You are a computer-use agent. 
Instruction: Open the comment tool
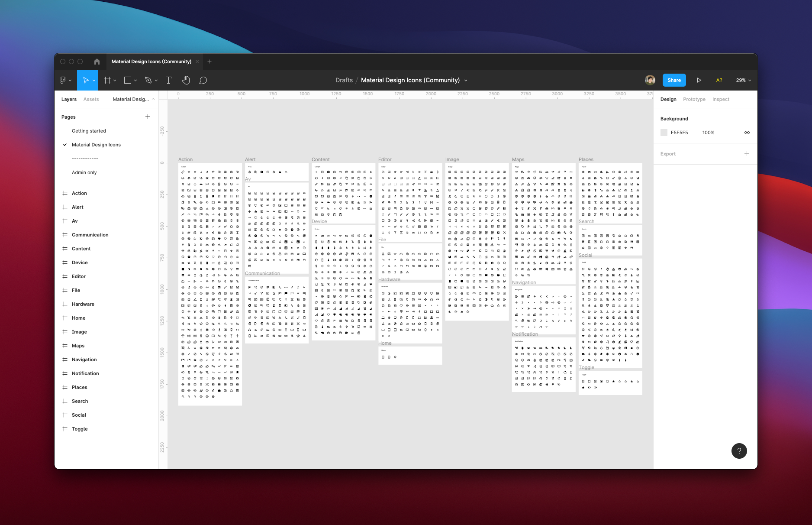(203, 80)
